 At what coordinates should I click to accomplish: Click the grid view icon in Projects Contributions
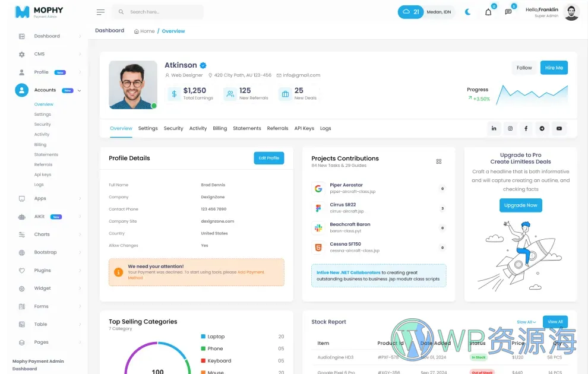coord(438,161)
